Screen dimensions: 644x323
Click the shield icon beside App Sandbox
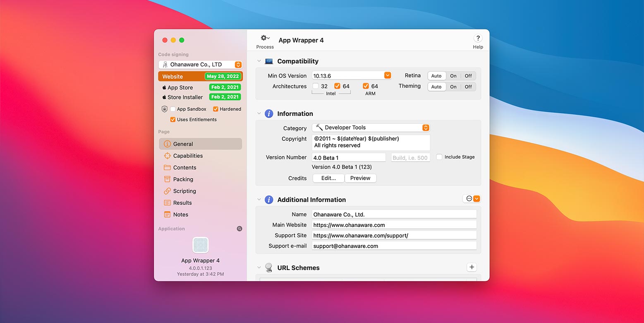(165, 109)
